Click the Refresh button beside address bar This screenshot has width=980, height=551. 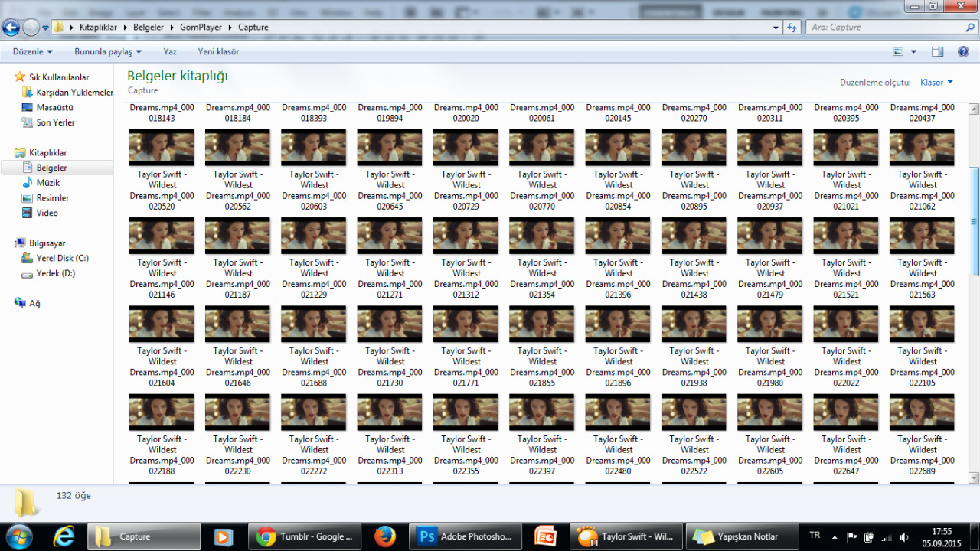coord(792,28)
